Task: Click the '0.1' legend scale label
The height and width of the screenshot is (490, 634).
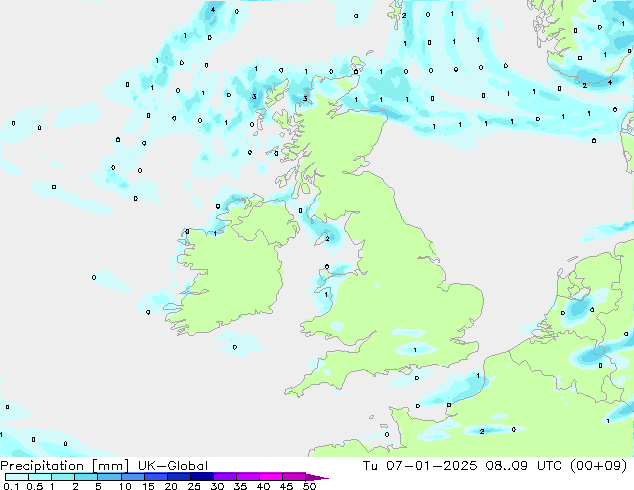Action: click(11, 486)
